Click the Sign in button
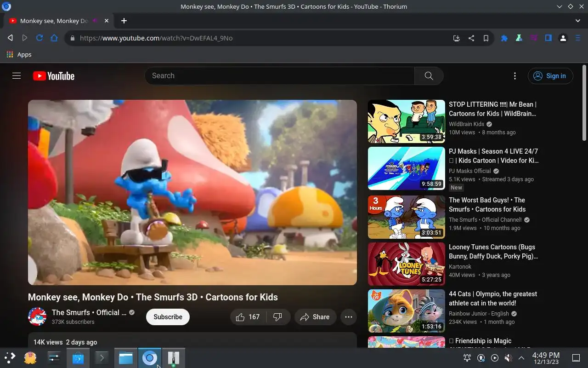 (550, 76)
